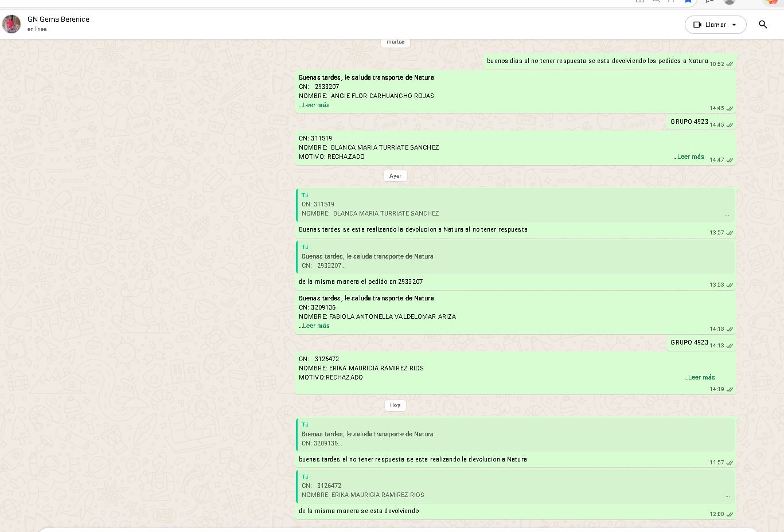Click the 'Hoy' date separator chip
The image size is (784, 532).
click(395, 405)
